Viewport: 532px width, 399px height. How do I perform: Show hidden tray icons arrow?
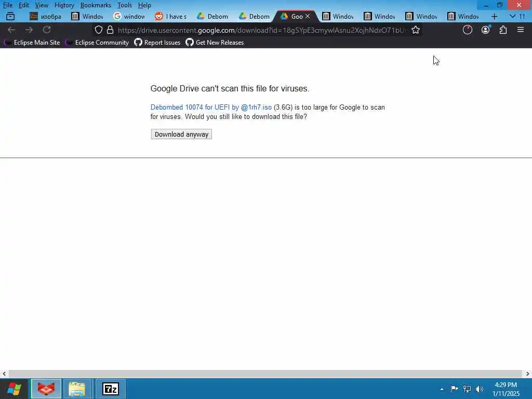coord(442,389)
